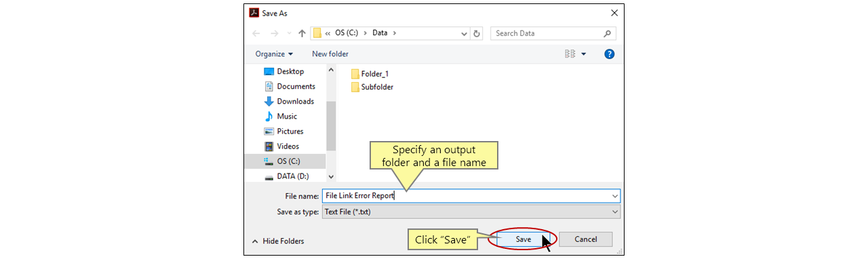This screenshot has height=259, width=868.
Task: Change the view layout icon
Action: click(x=570, y=54)
